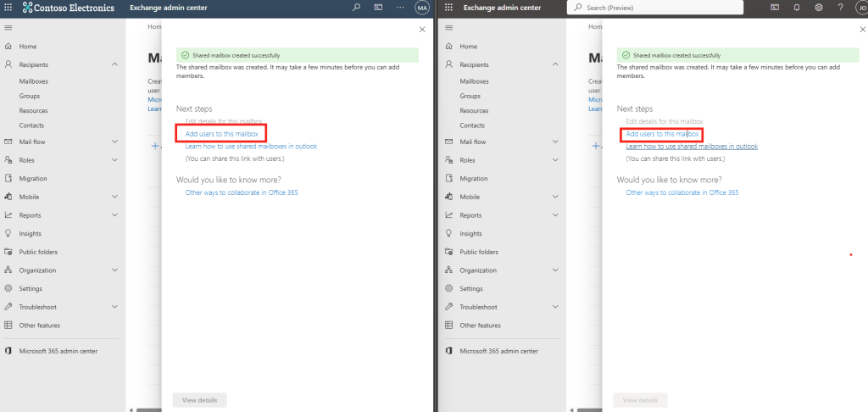Toggle hamburger navigation icon in right window
This screenshot has height=412, width=868.
449,28
